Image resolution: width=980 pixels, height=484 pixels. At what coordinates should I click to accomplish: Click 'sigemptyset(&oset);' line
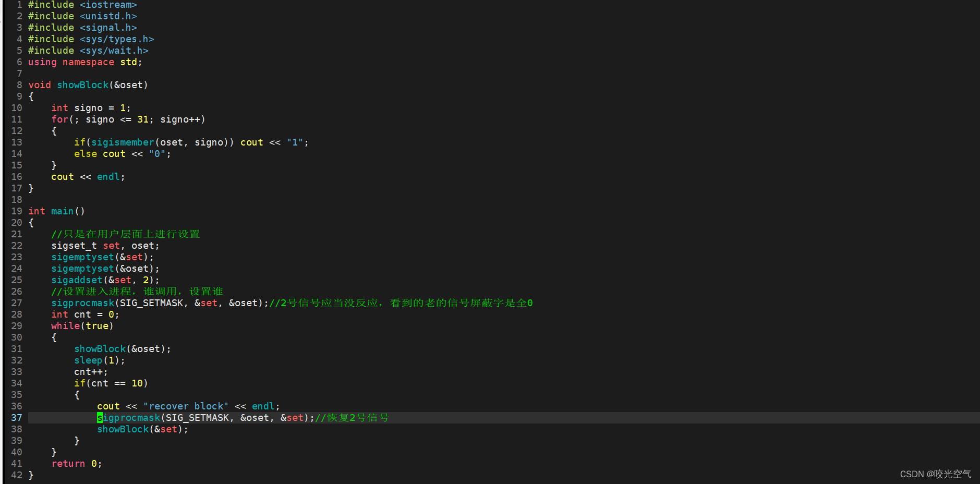coord(105,269)
